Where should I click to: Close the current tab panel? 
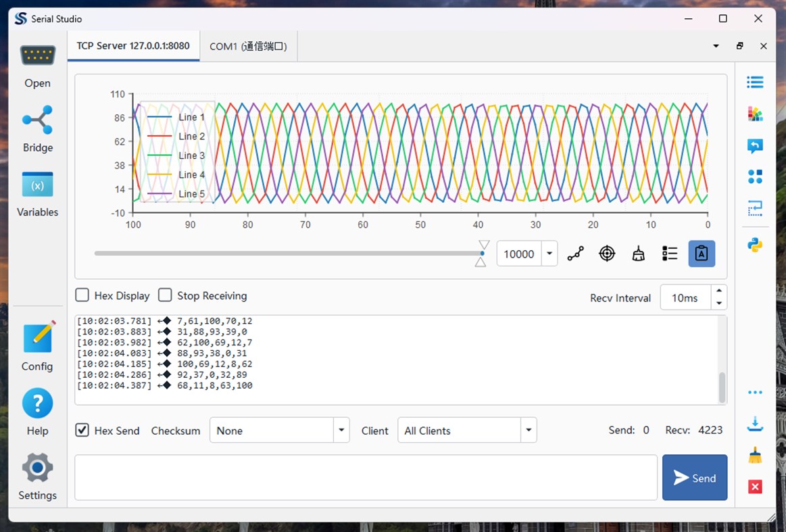pos(764,46)
